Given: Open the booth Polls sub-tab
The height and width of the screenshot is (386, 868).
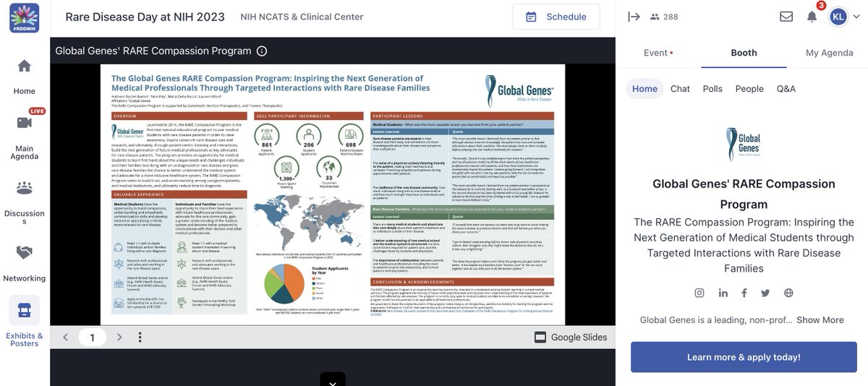Looking at the screenshot, I should (712, 88).
